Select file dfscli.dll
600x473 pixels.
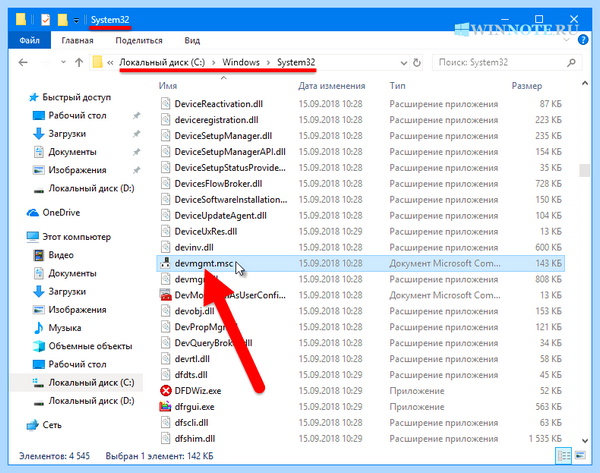191,423
